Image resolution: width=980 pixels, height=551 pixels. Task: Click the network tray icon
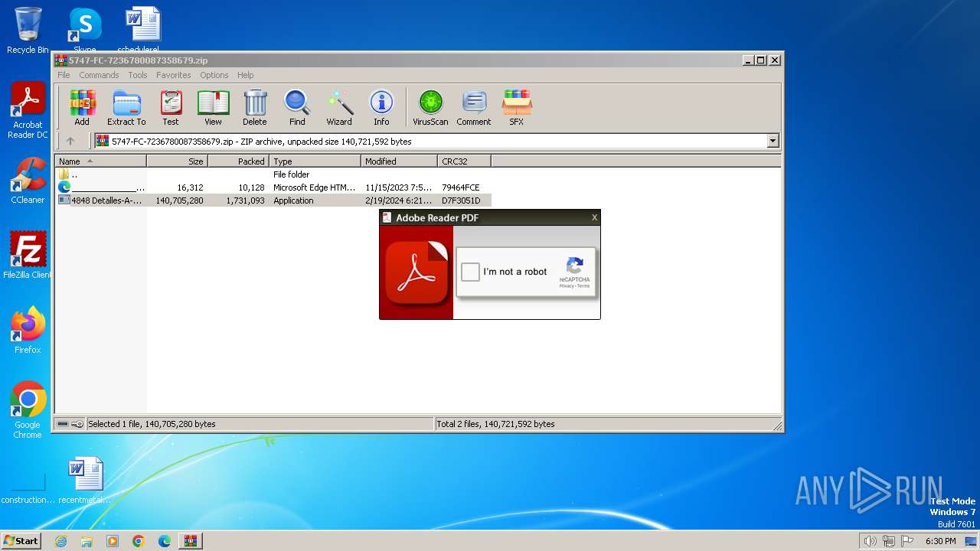(x=889, y=541)
